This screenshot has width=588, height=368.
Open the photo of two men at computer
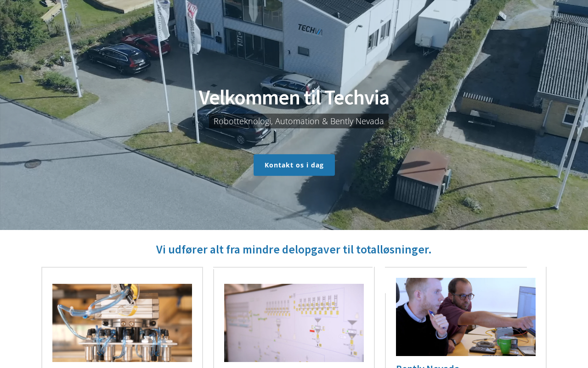click(x=466, y=317)
